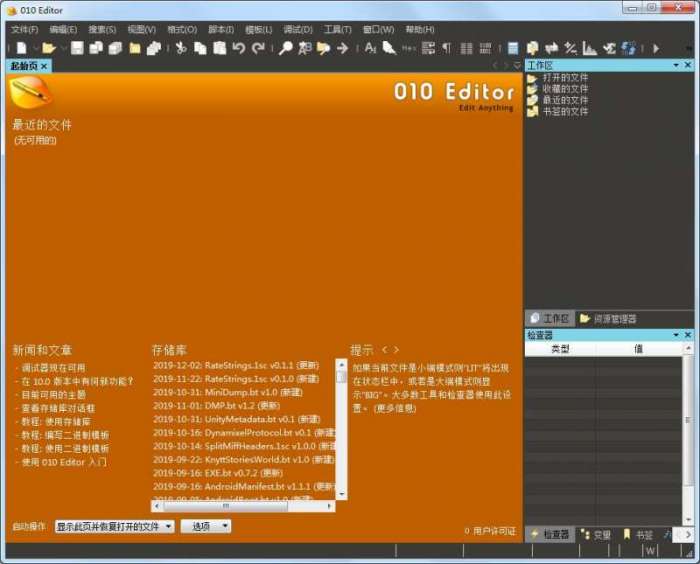Click the Save floppy disk icon
The image size is (700, 564).
click(x=76, y=48)
